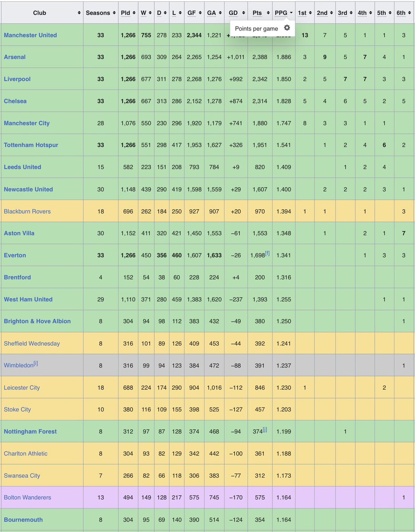Click Brentford's 1.316 PPG value
This screenshot has height=532, width=415.
(284, 278)
